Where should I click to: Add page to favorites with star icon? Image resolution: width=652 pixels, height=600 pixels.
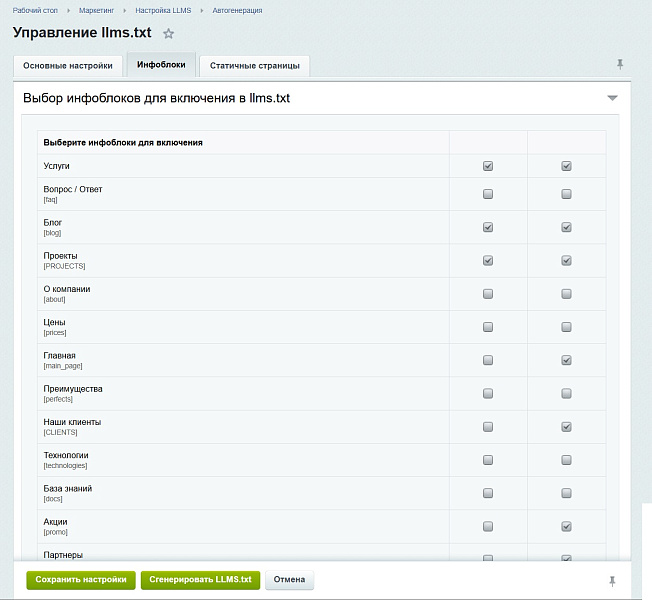coord(168,33)
